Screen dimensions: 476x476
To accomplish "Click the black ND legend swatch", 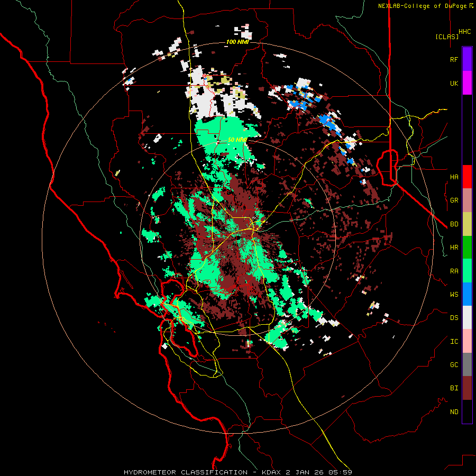I will (467, 411).
